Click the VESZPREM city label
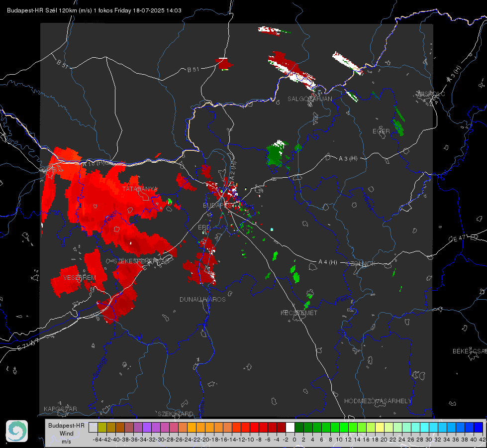The height and width of the screenshot is (448, 487). [x=80, y=277]
